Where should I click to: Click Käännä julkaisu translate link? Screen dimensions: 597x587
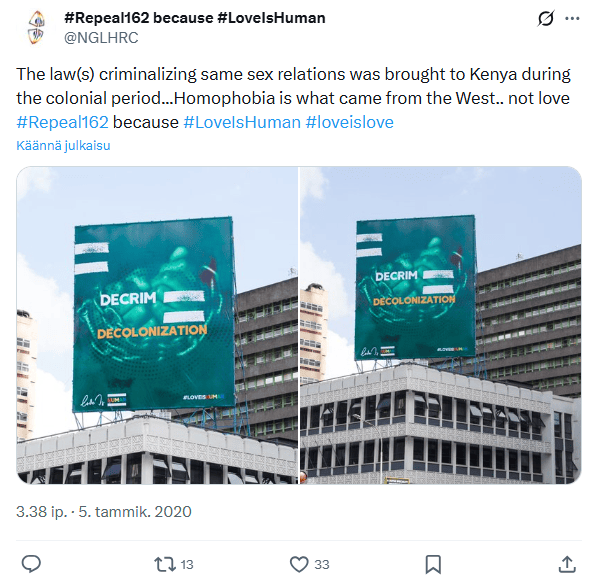(63, 145)
